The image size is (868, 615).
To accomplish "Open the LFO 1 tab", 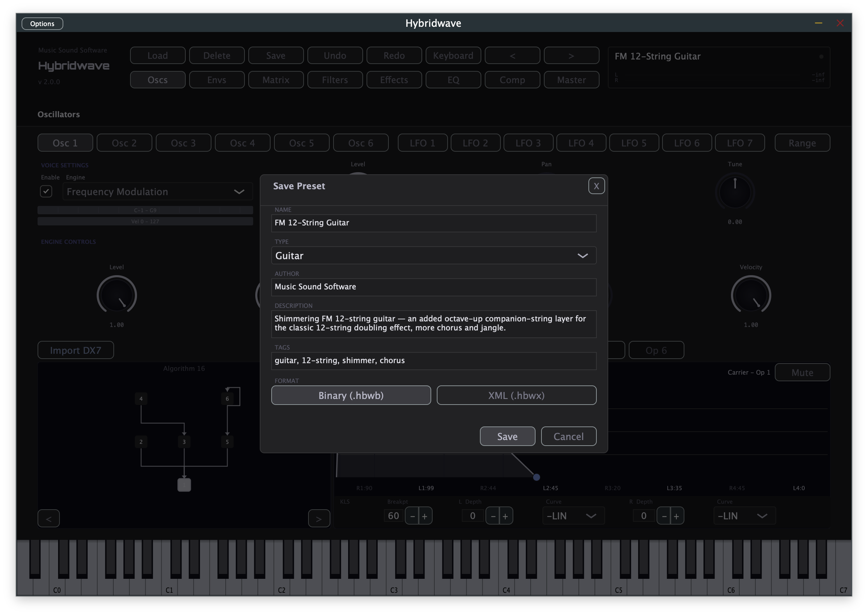I will tap(422, 143).
